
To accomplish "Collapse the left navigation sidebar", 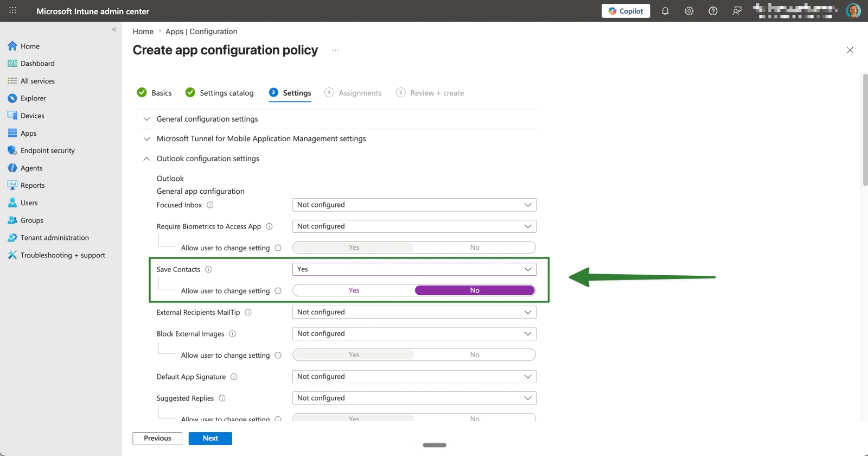I will coord(114,29).
